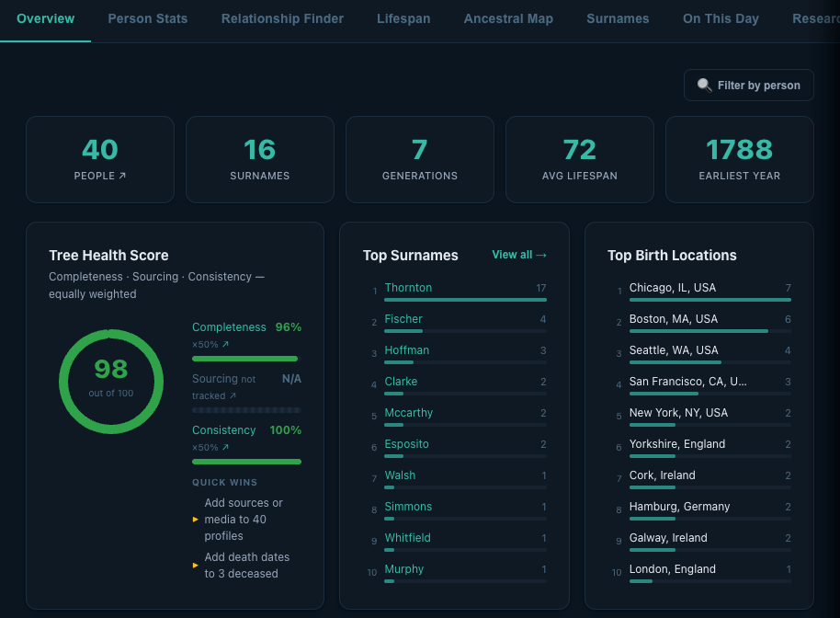Open the Thornton surname link

(x=408, y=288)
